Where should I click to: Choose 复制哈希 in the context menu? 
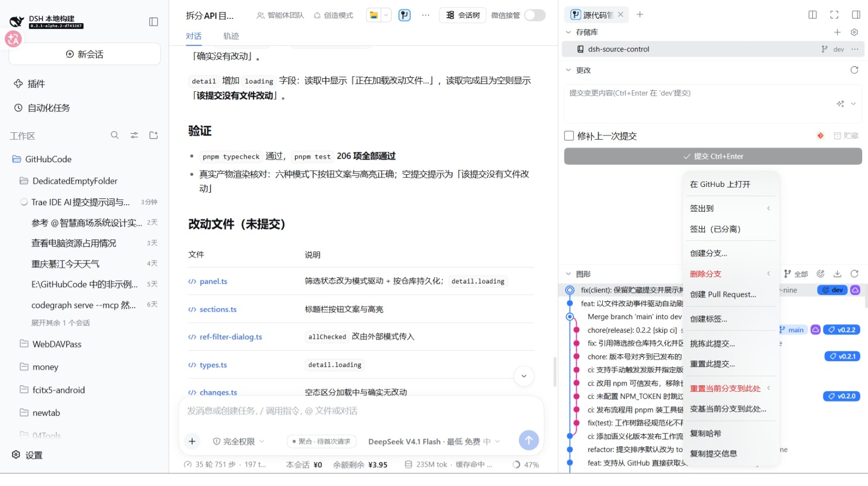pos(730,434)
